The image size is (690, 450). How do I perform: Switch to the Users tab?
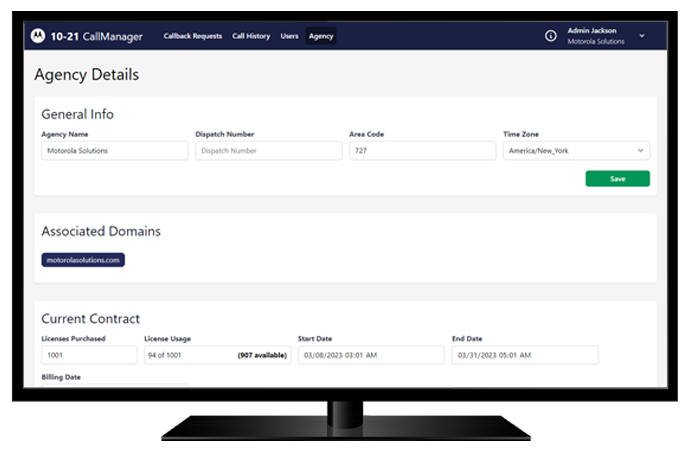[x=289, y=36]
